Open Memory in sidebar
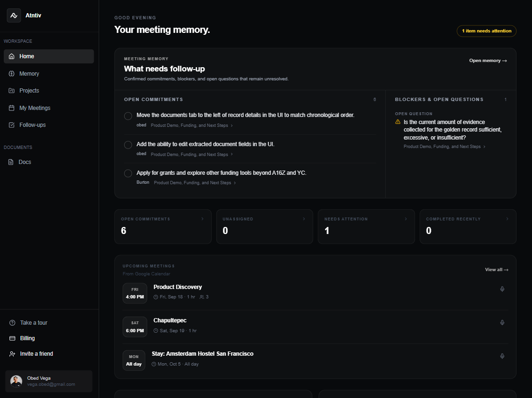The height and width of the screenshot is (398, 532). [49, 74]
